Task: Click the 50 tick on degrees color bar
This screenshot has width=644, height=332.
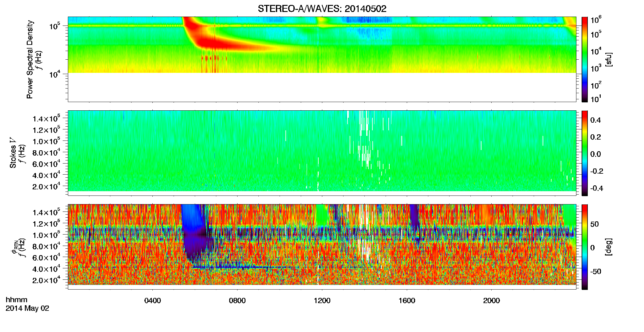Action: [595, 224]
